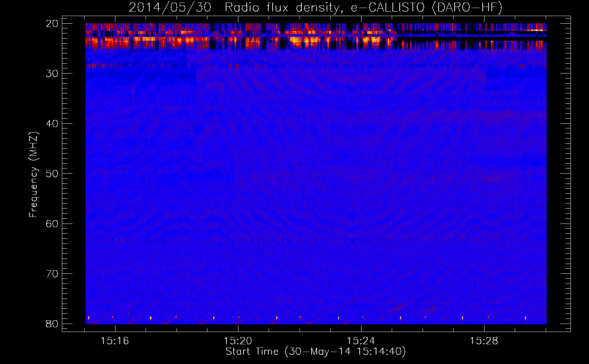Click the 30 frequency tick label
The image size is (589, 364).
tap(52, 74)
